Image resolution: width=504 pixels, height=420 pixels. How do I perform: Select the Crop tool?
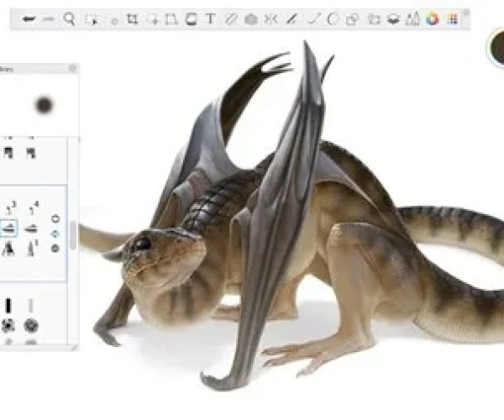[132, 18]
